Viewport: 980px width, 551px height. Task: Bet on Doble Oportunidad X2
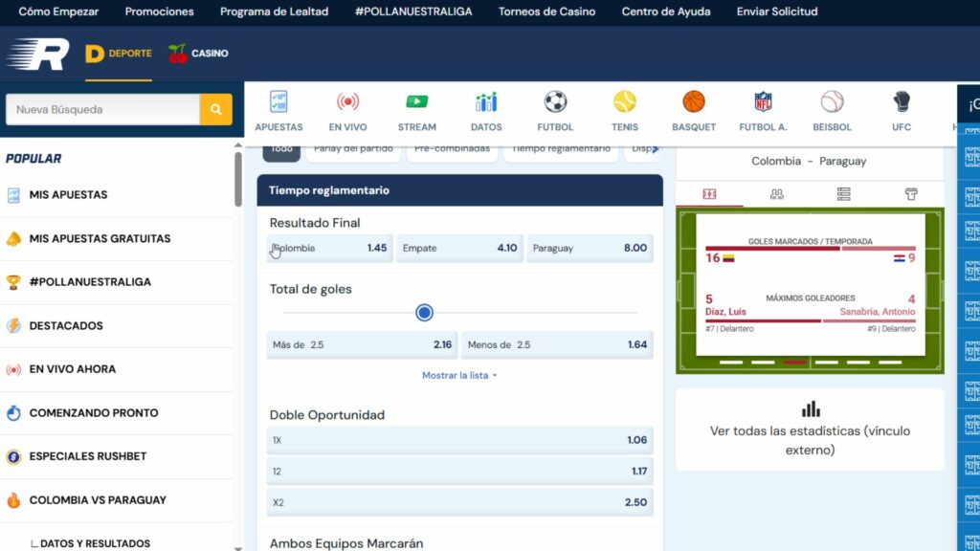point(460,503)
